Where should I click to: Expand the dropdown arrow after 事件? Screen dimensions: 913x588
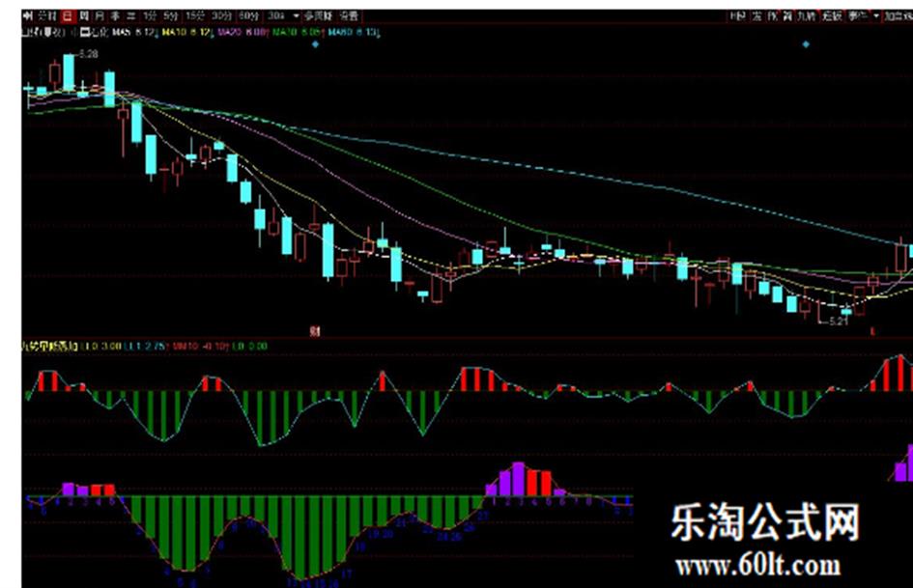click(875, 16)
